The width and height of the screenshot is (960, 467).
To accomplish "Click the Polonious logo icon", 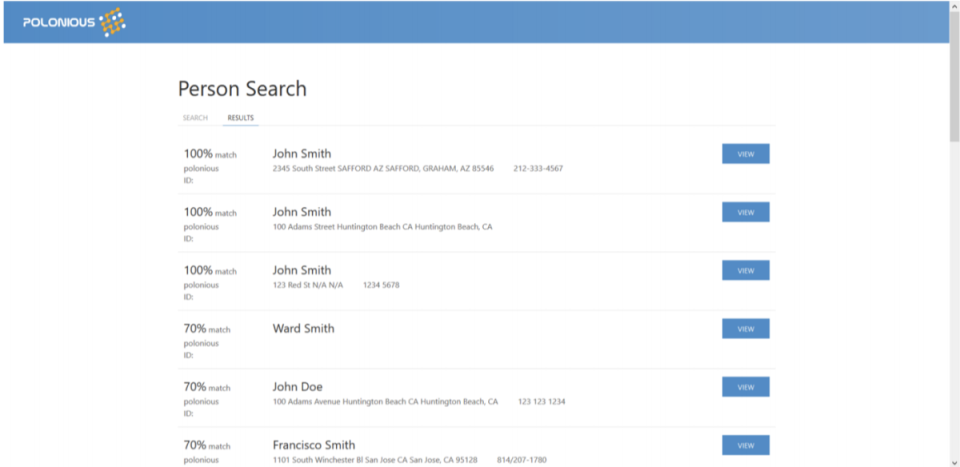I will tap(112, 21).
